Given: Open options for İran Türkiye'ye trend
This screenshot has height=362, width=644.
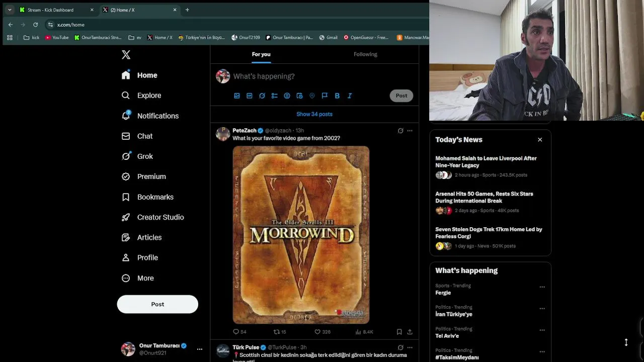Looking at the screenshot, I should [x=542, y=309].
